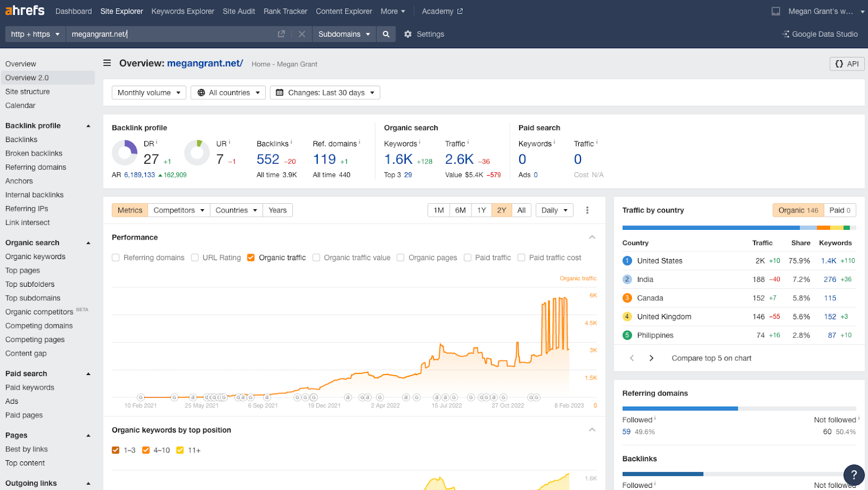Uncheck the 1–3 positions checkbox
This screenshot has width=868, height=490.
[116, 450]
